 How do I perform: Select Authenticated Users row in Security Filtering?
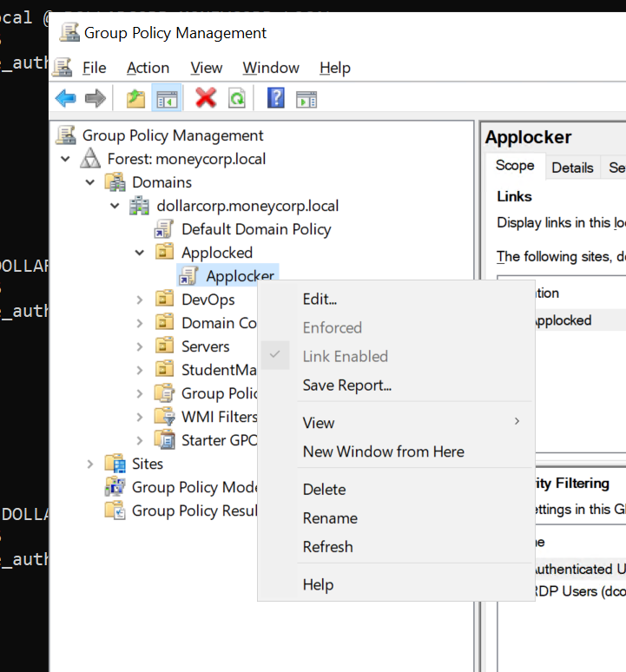click(581, 570)
